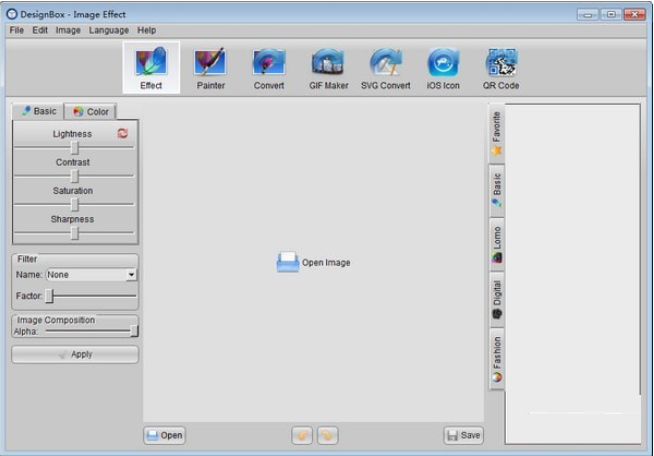Click the empty effects preview panel on right
Screen dimensions: 654x456
(573, 274)
